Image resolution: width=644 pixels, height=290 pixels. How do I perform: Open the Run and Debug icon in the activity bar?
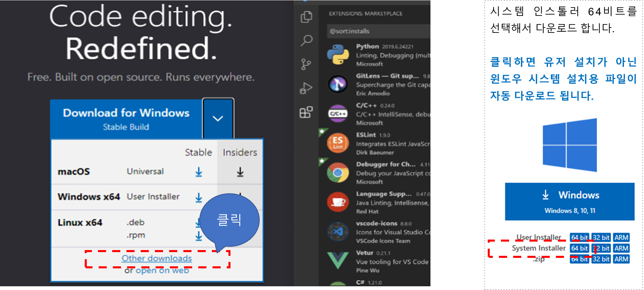pos(306,88)
